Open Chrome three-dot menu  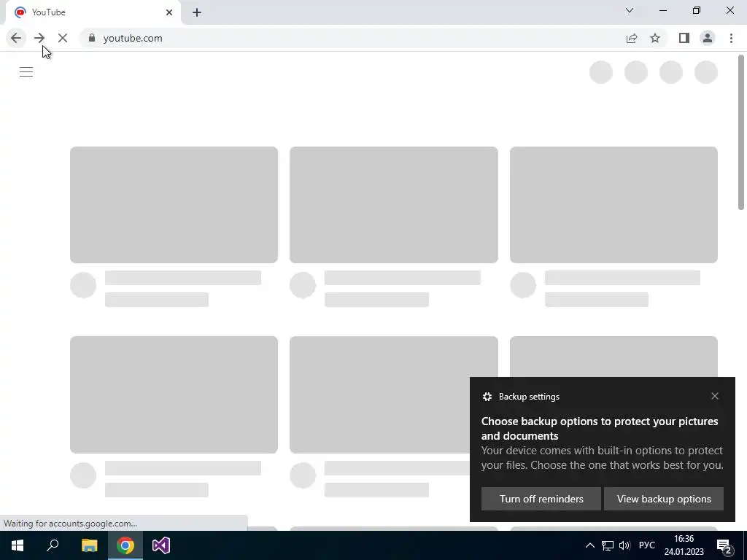click(x=731, y=38)
